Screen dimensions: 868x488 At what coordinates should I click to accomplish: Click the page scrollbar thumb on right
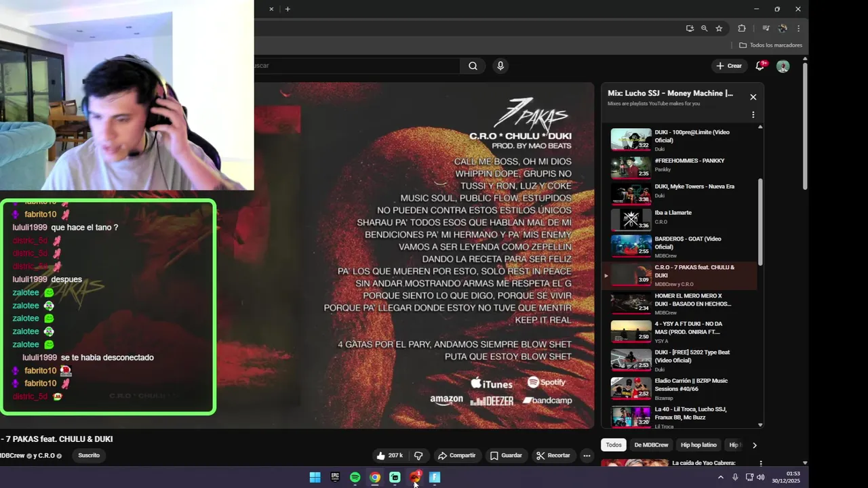805,125
